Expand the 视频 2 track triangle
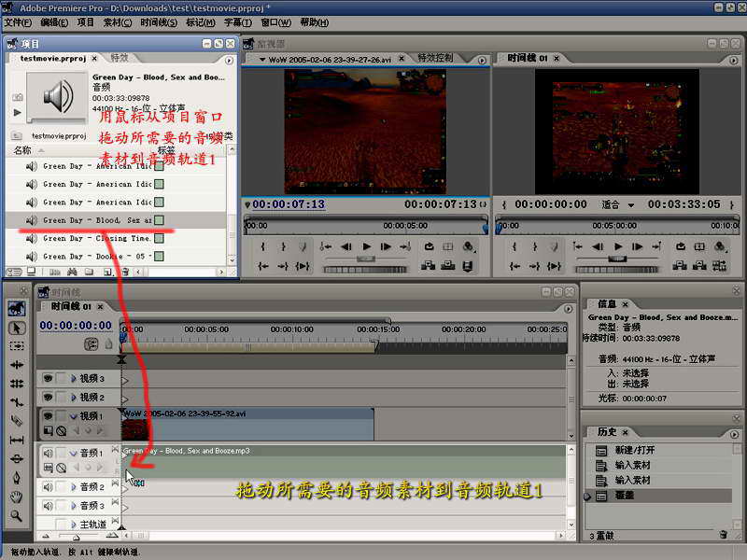 pyautogui.click(x=74, y=397)
